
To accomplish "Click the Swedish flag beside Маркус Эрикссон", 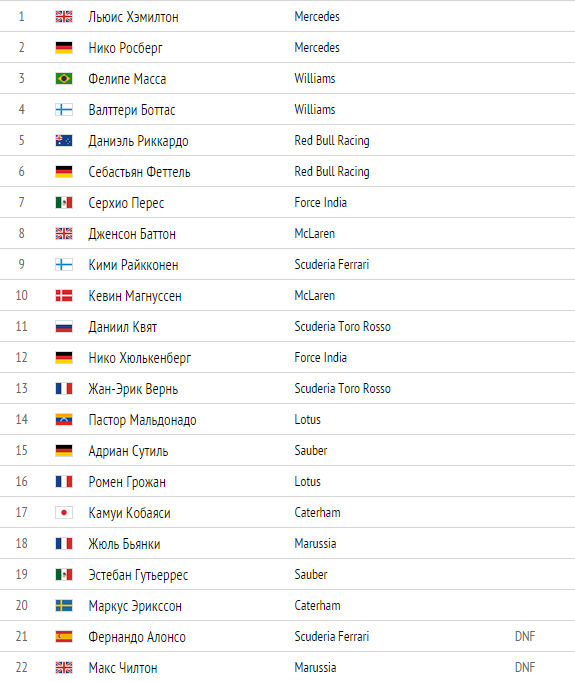I will click(64, 605).
